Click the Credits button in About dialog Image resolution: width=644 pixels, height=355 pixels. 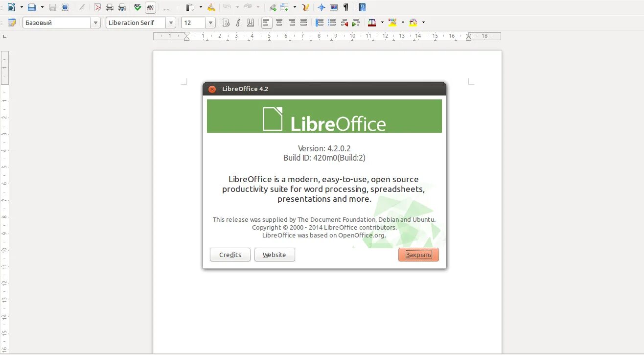(230, 255)
